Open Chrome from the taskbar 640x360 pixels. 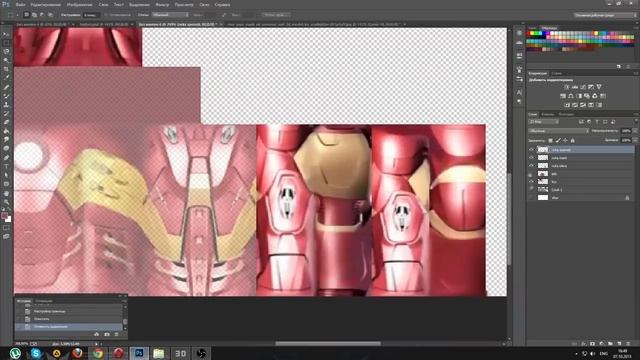[98, 353]
